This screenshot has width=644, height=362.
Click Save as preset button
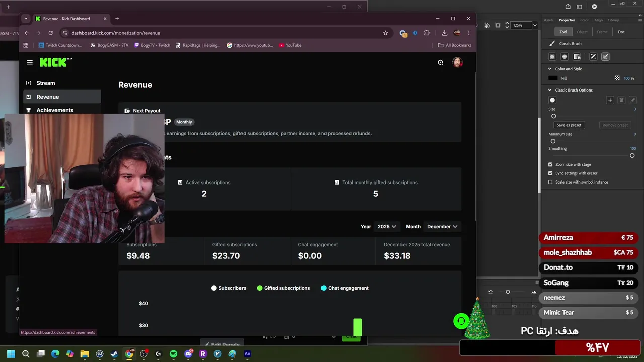click(569, 125)
